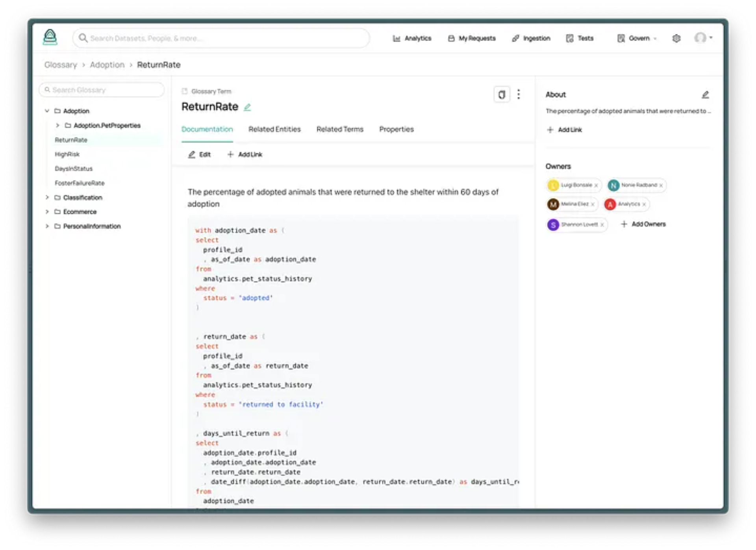Expand the Classification folder chevron
The width and height of the screenshot is (756, 550).
pyautogui.click(x=47, y=197)
